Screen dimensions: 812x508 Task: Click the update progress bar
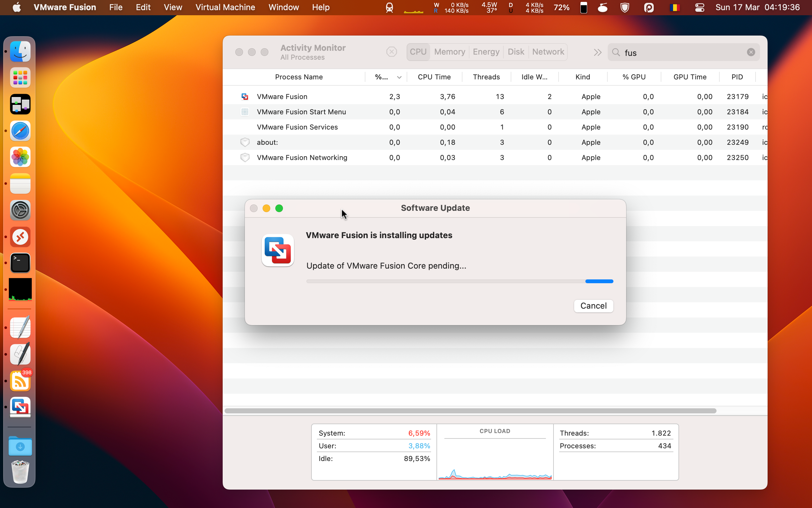(460, 281)
